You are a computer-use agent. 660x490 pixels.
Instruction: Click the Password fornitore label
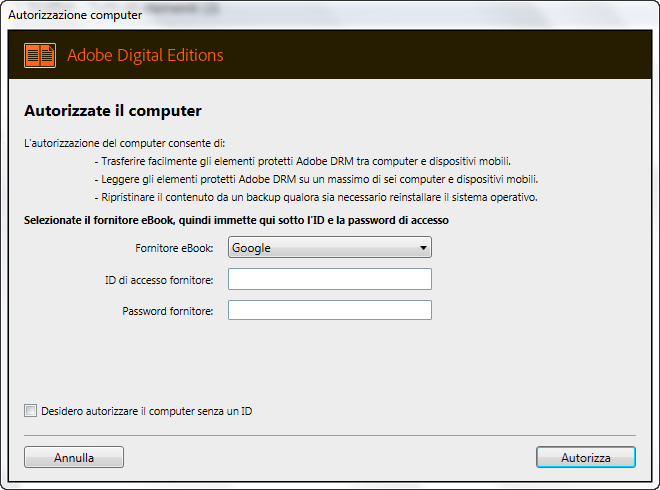coord(168,311)
